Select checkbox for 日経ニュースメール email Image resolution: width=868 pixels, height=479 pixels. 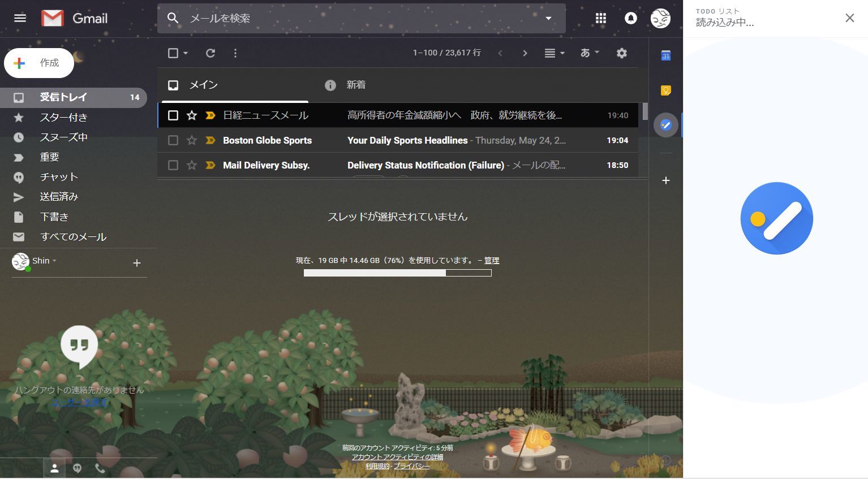[x=173, y=115]
